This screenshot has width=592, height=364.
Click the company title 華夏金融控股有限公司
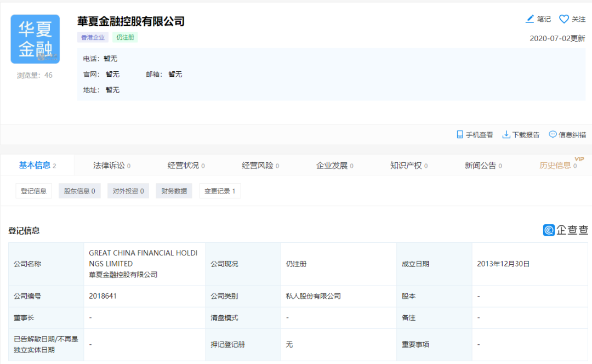point(130,21)
